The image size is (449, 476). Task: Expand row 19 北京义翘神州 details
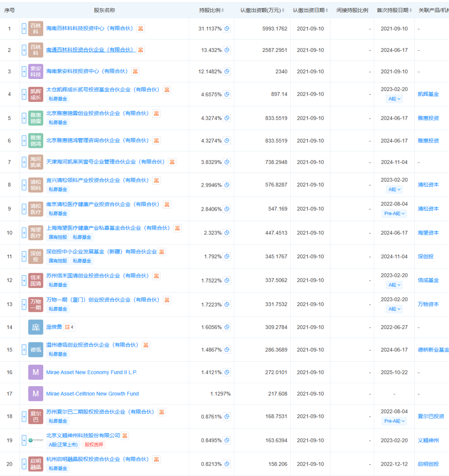click(x=24, y=440)
